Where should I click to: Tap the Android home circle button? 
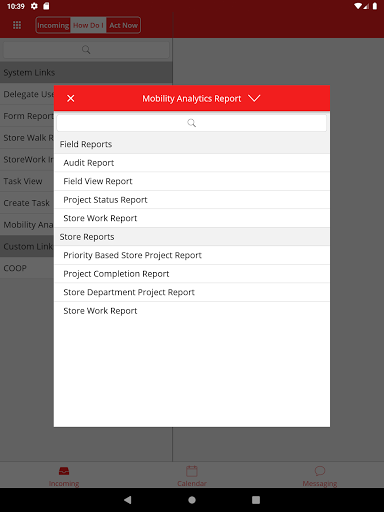pos(192,500)
